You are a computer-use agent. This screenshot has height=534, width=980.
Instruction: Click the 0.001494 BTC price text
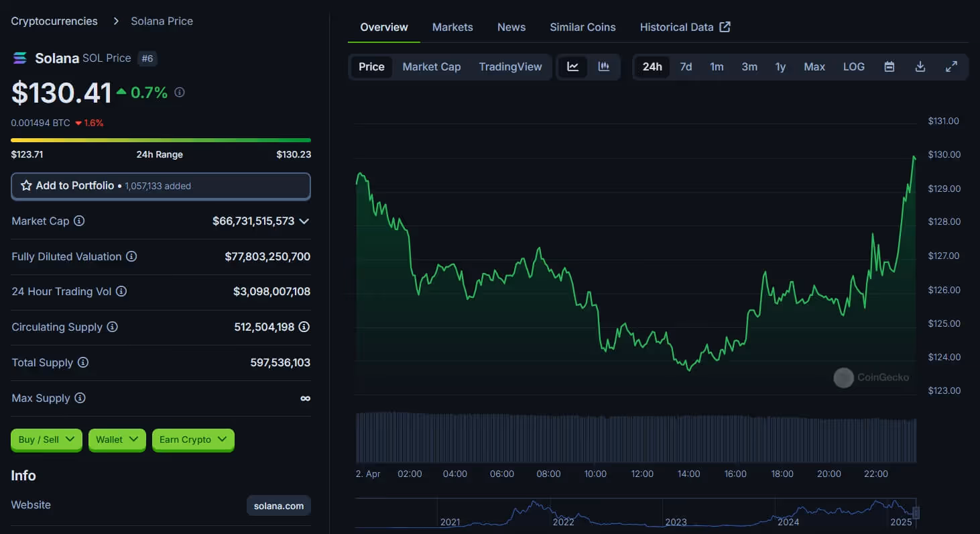pos(40,123)
